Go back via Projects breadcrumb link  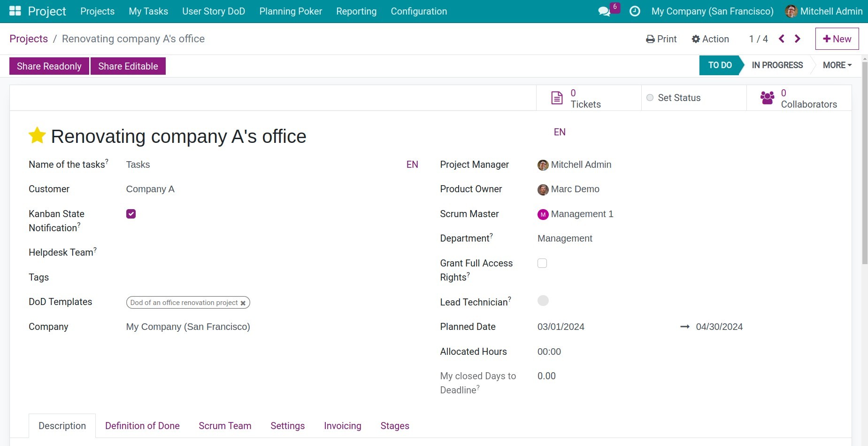tap(29, 39)
